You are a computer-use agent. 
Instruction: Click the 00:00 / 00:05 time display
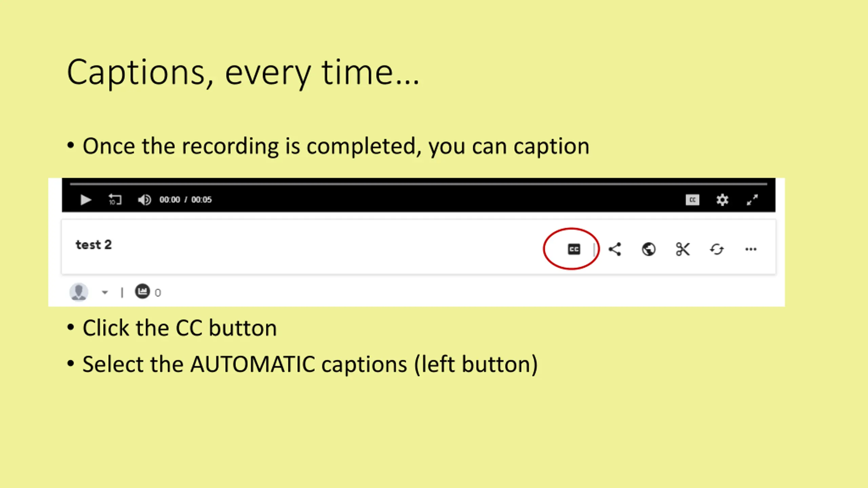pyautogui.click(x=185, y=200)
